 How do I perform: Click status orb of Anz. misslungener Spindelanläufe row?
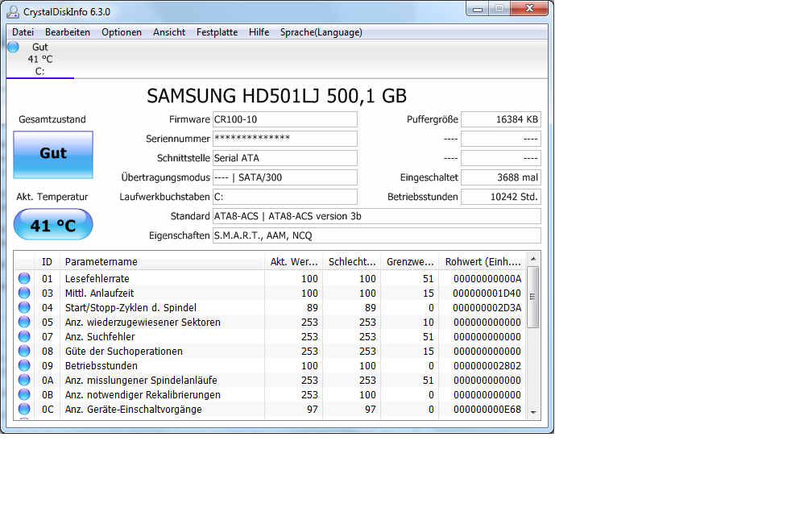(x=24, y=380)
